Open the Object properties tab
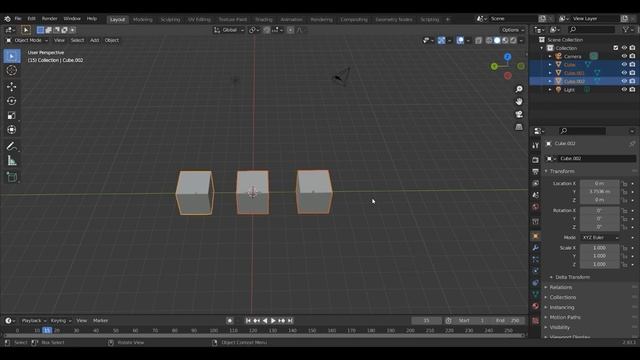 (x=536, y=236)
